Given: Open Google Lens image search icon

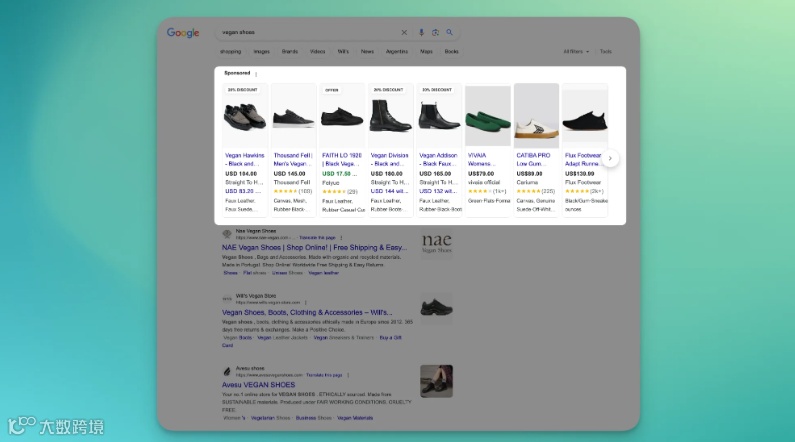Looking at the screenshot, I should coord(435,32).
